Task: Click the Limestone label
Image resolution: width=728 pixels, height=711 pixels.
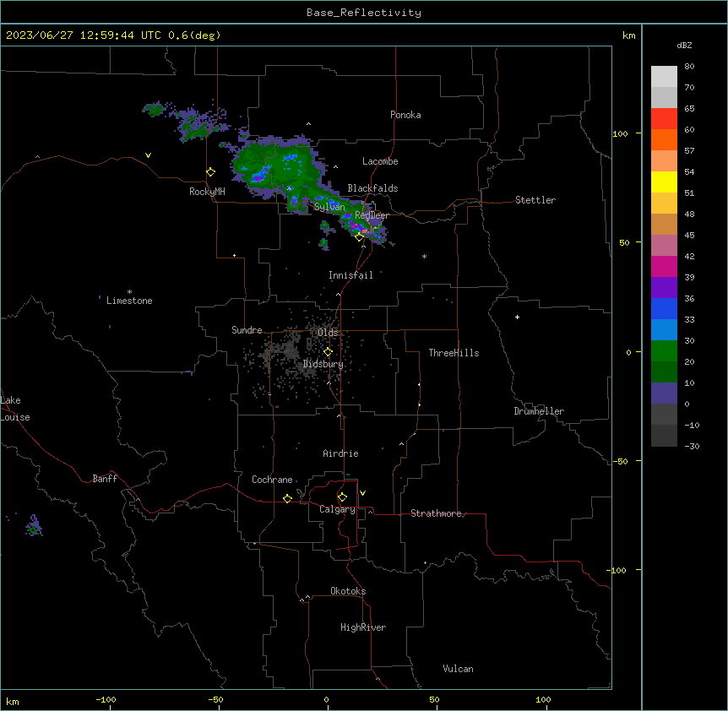Action: tap(129, 301)
